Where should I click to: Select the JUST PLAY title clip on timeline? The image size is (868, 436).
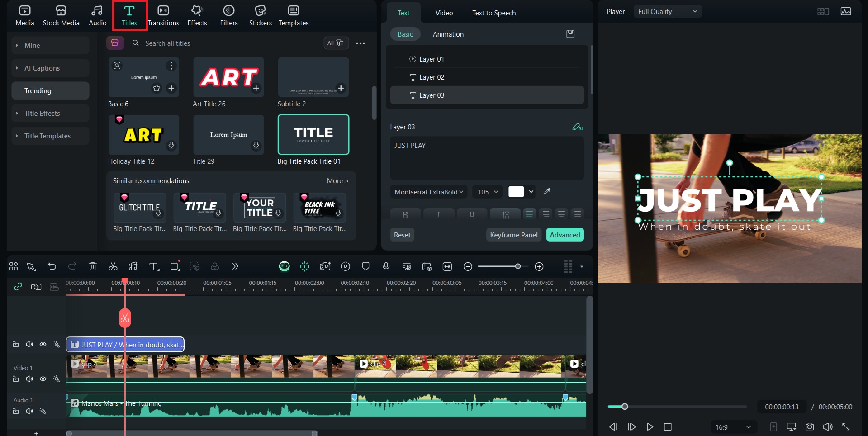125,345
